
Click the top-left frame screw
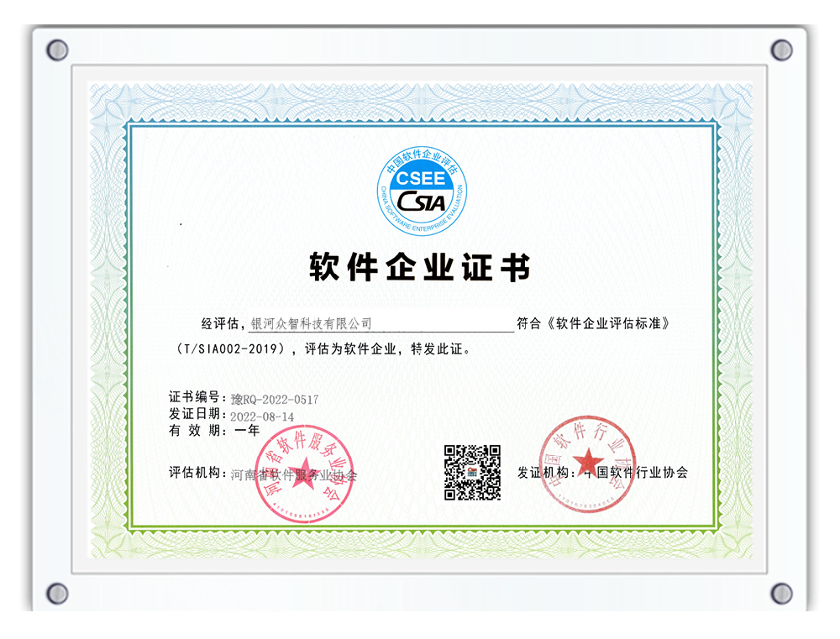pos(57,50)
